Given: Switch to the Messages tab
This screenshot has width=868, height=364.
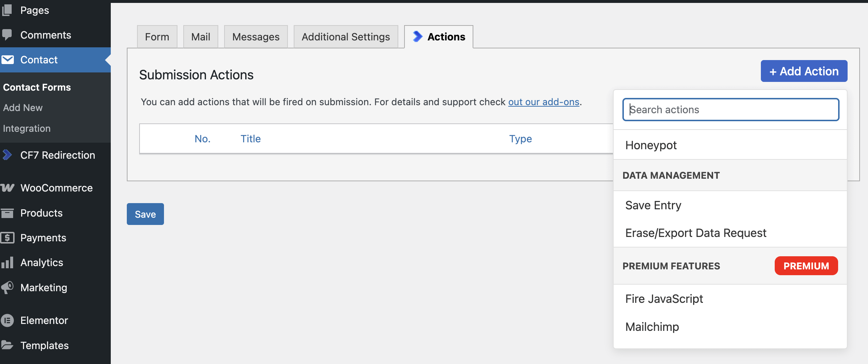Looking at the screenshot, I should [x=256, y=37].
